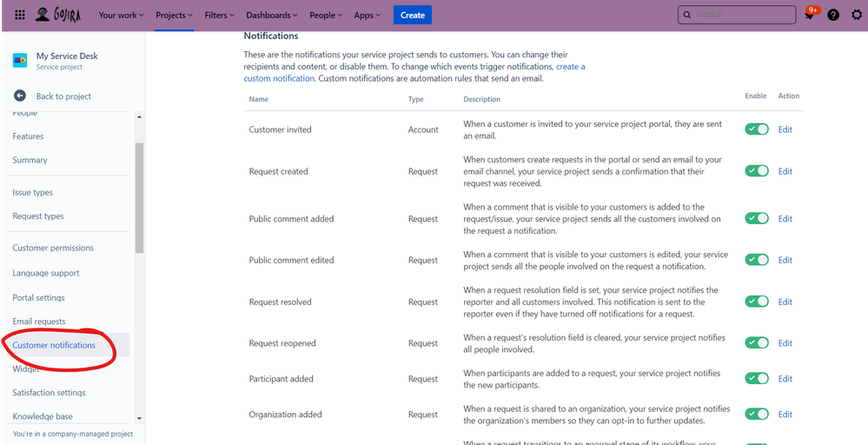Viewport: 868px width, 445px height.
Task: Click sidebar scrollbar up arrow
Action: tap(139, 116)
